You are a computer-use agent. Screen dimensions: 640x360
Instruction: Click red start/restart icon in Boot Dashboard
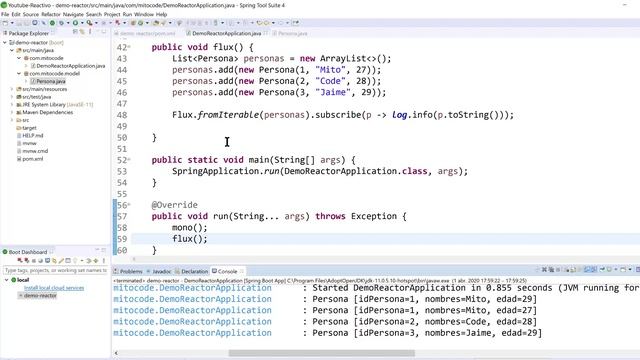coord(20,260)
